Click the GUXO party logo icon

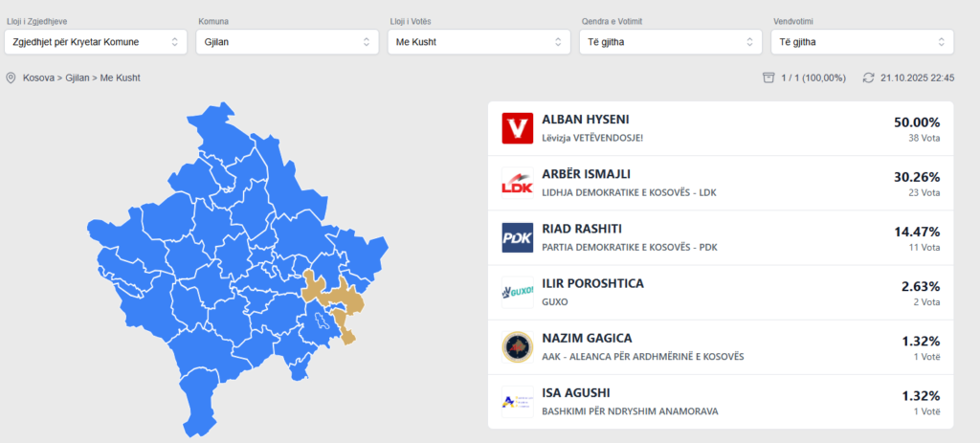click(x=517, y=292)
